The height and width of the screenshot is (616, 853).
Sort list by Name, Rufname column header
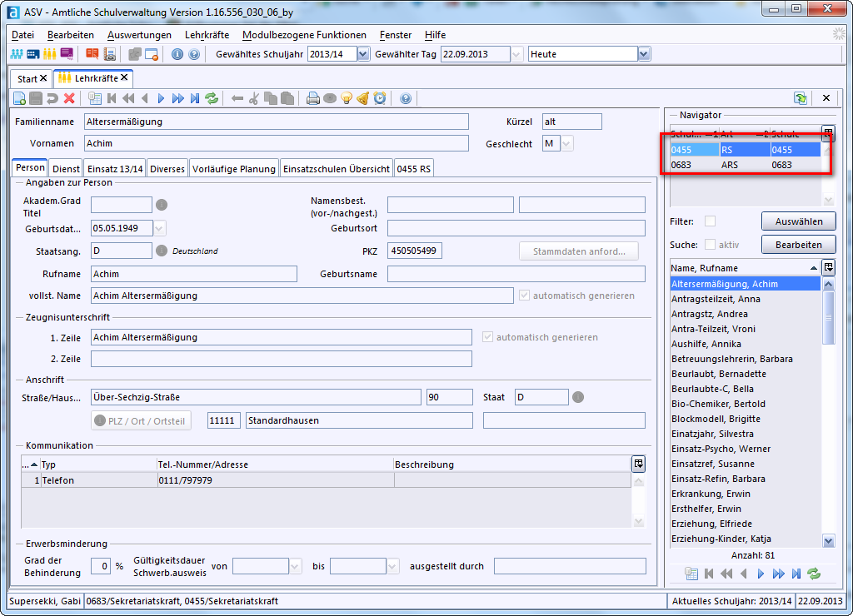[746, 268]
